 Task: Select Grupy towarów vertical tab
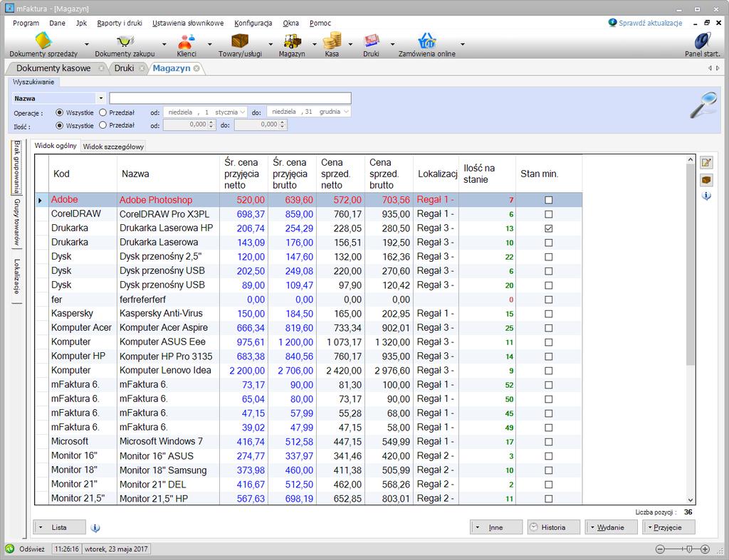pos(17,222)
